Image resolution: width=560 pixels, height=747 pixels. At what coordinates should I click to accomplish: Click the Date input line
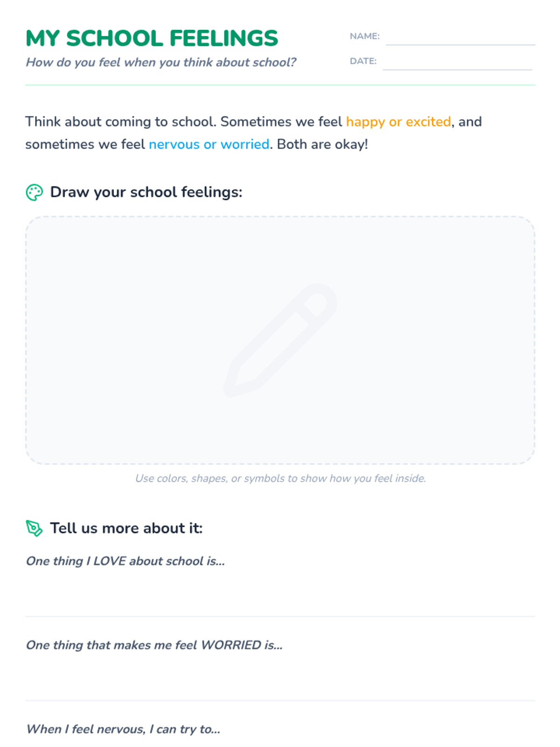click(457, 62)
